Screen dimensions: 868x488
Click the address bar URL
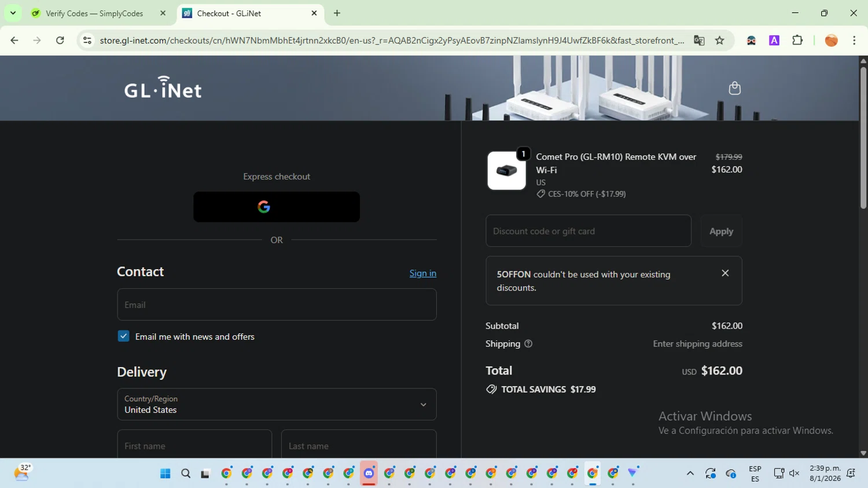pos(392,41)
